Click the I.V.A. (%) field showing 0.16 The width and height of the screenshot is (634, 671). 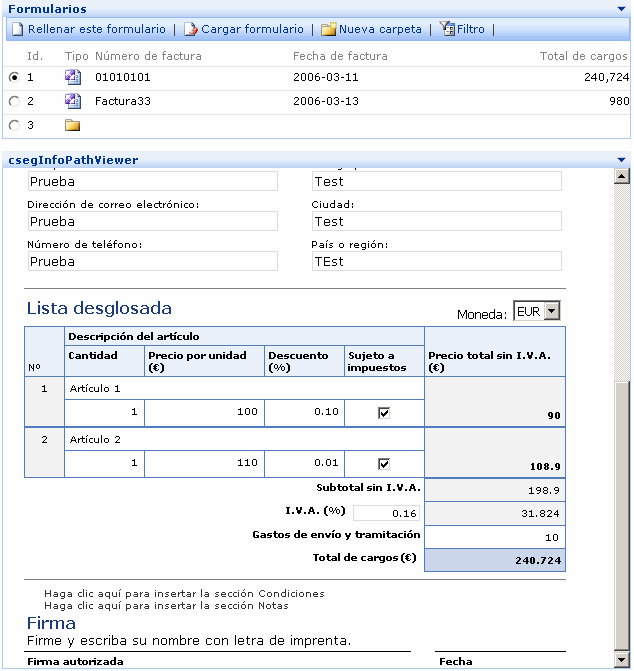coord(386,513)
